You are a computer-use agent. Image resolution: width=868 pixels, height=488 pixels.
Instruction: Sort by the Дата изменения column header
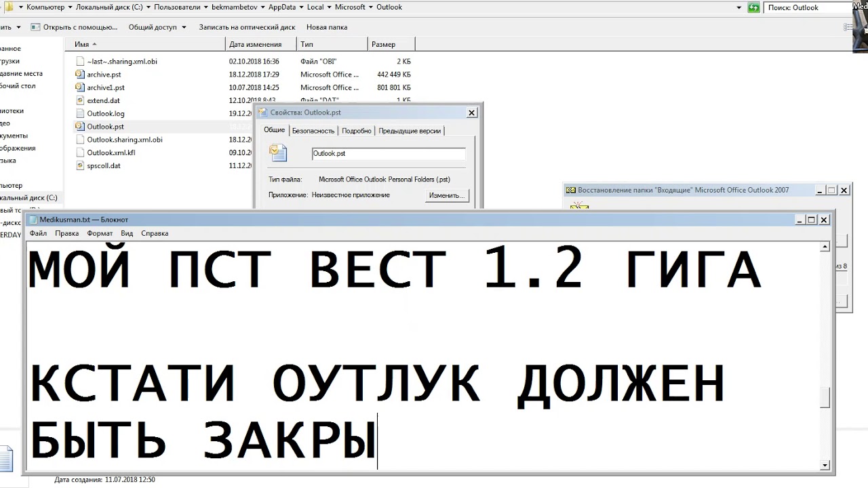(x=262, y=44)
